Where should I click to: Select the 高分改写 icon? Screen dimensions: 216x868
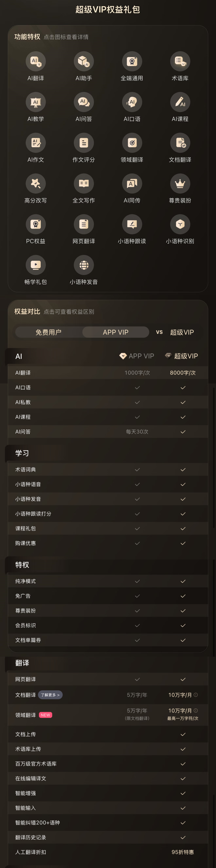36,184
